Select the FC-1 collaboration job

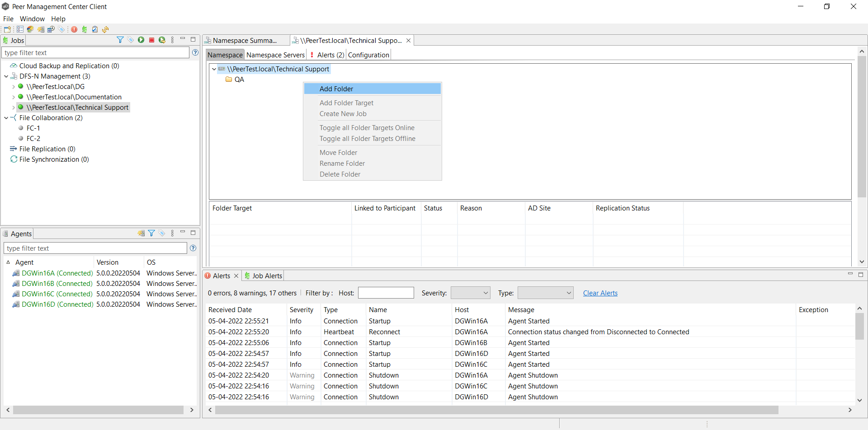[x=33, y=128]
